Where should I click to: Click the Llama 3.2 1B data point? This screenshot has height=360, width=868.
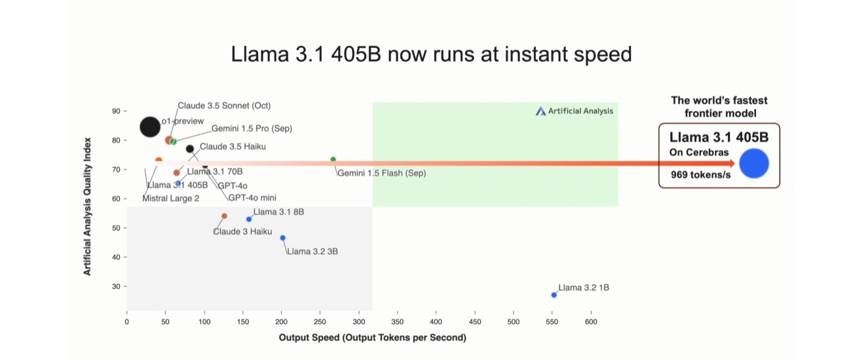(554, 295)
